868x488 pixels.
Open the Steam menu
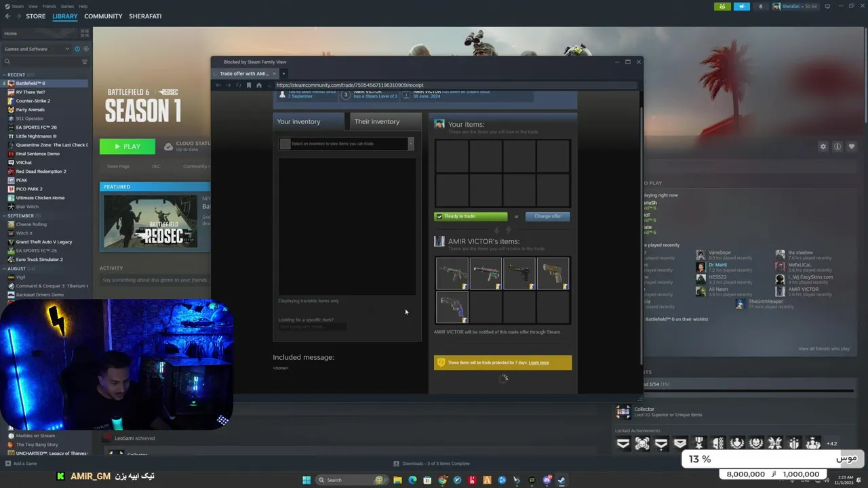[x=18, y=6]
